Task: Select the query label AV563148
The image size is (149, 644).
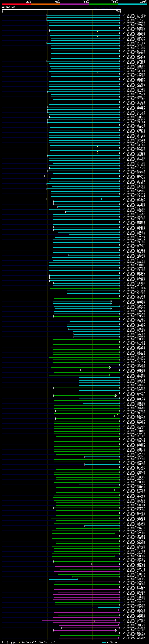Action: click(9, 7)
